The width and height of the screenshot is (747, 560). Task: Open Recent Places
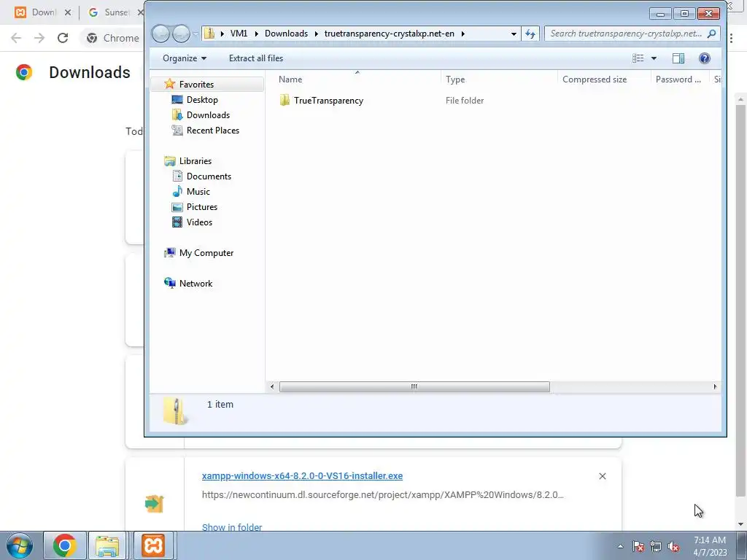pyautogui.click(x=212, y=130)
